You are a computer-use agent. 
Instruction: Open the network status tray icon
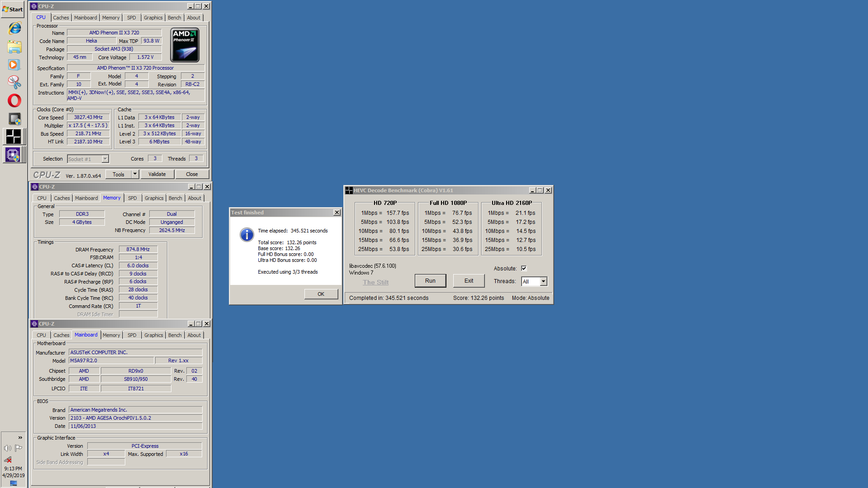8,460
